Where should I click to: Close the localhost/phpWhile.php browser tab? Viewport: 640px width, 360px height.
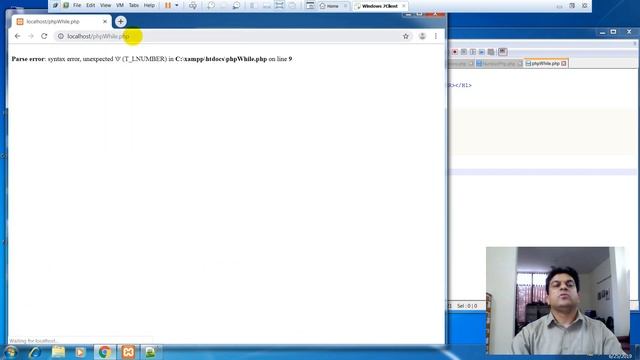point(105,22)
